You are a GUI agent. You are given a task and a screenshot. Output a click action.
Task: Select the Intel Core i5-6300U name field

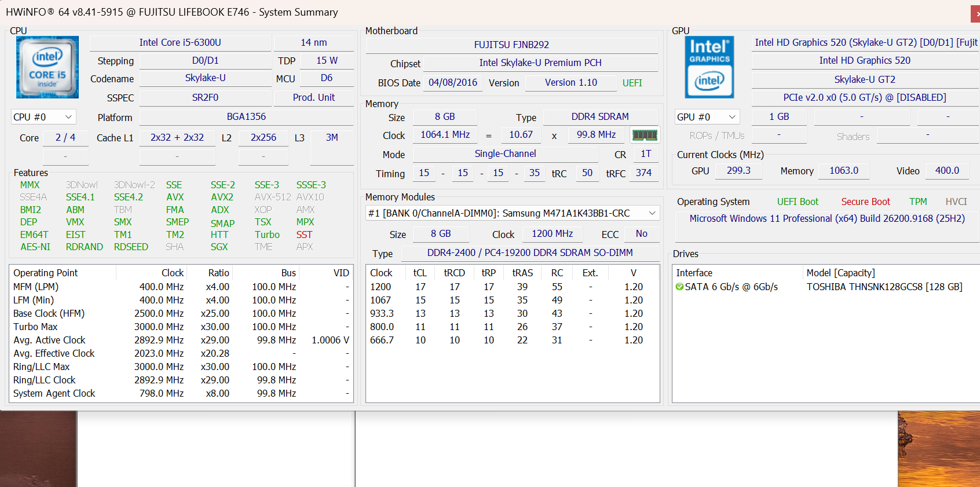[x=180, y=42]
